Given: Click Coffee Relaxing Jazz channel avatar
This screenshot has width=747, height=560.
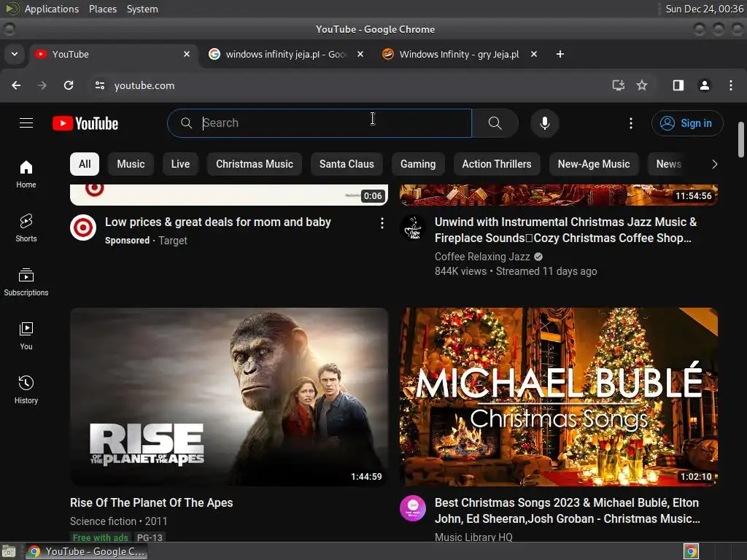Looking at the screenshot, I should pyautogui.click(x=413, y=227).
